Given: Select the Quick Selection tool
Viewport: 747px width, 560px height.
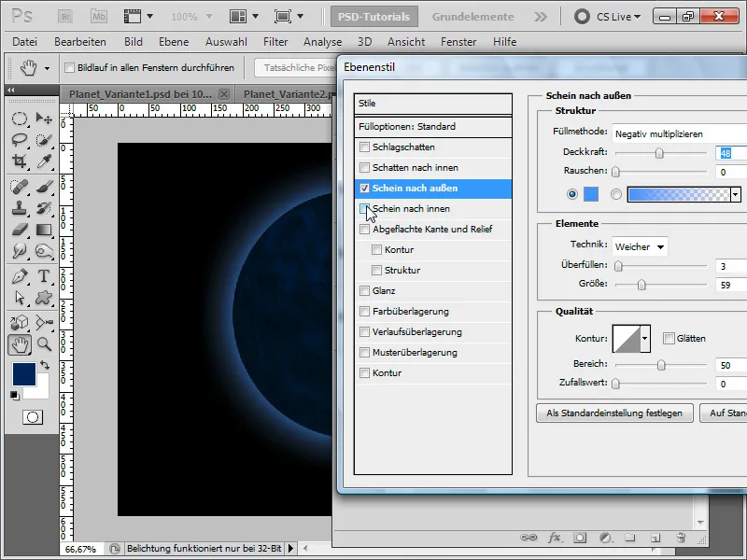Looking at the screenshot, I should click(x=44, y=140).
